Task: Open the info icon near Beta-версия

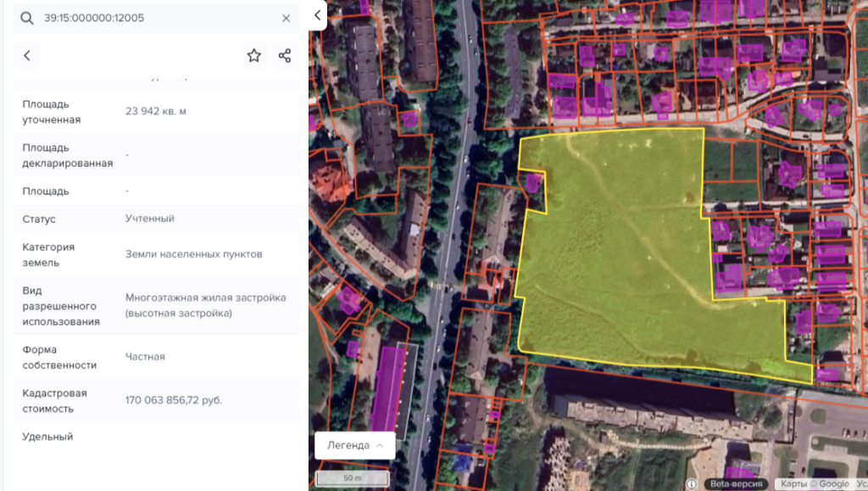Action: (x=692, y=484)
